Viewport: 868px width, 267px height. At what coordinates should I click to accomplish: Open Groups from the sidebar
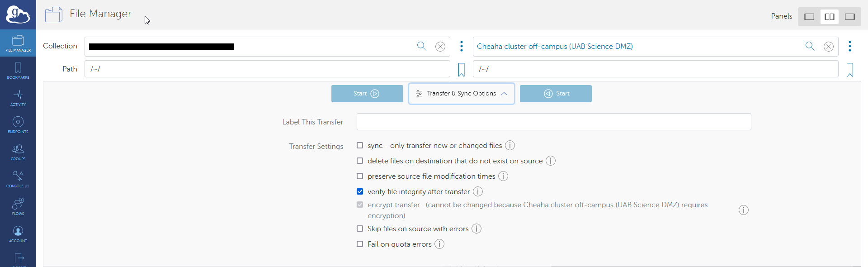coord(18,152)
